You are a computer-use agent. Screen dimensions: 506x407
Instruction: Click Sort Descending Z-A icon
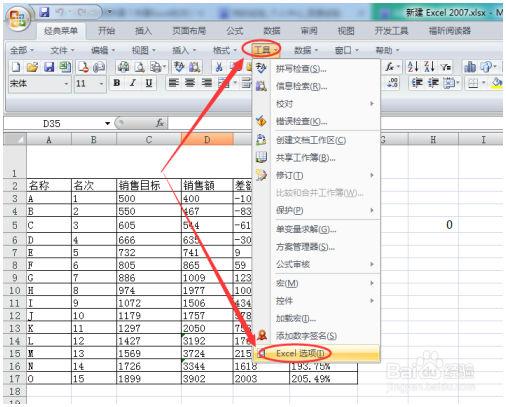coord(429,67)
